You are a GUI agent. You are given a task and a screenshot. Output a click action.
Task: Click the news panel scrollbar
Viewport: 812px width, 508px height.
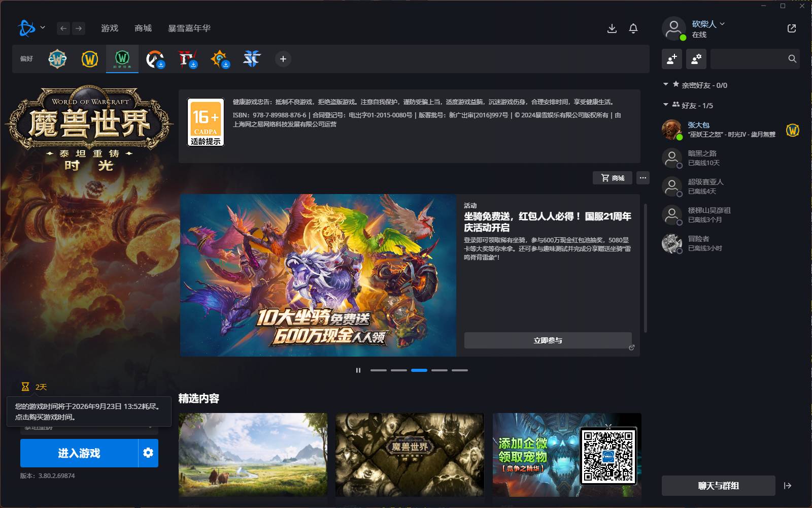(646, 268)
